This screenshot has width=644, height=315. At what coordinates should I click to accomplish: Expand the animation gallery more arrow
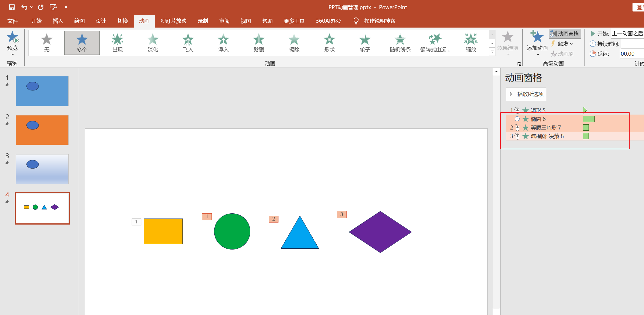pos(492,52)
